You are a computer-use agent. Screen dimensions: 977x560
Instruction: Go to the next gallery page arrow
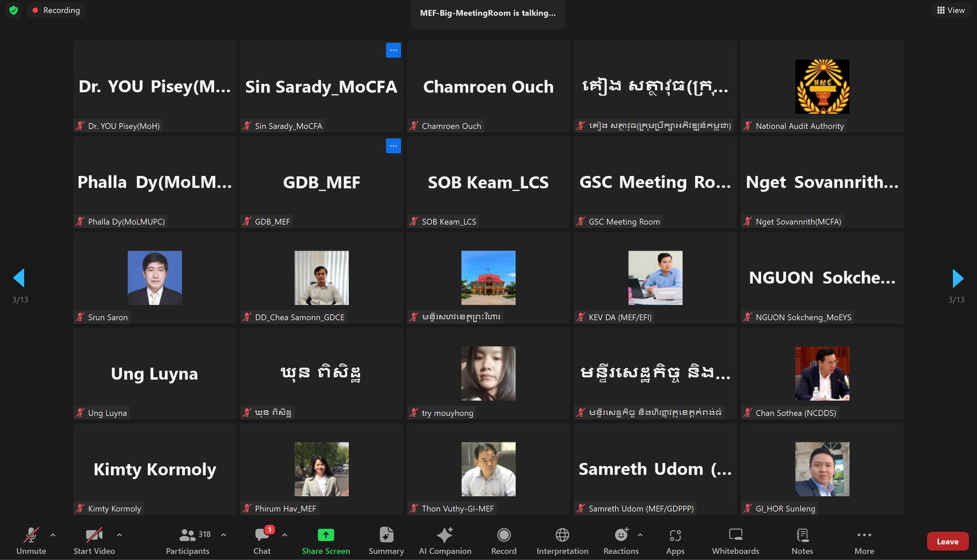(957, 278)
